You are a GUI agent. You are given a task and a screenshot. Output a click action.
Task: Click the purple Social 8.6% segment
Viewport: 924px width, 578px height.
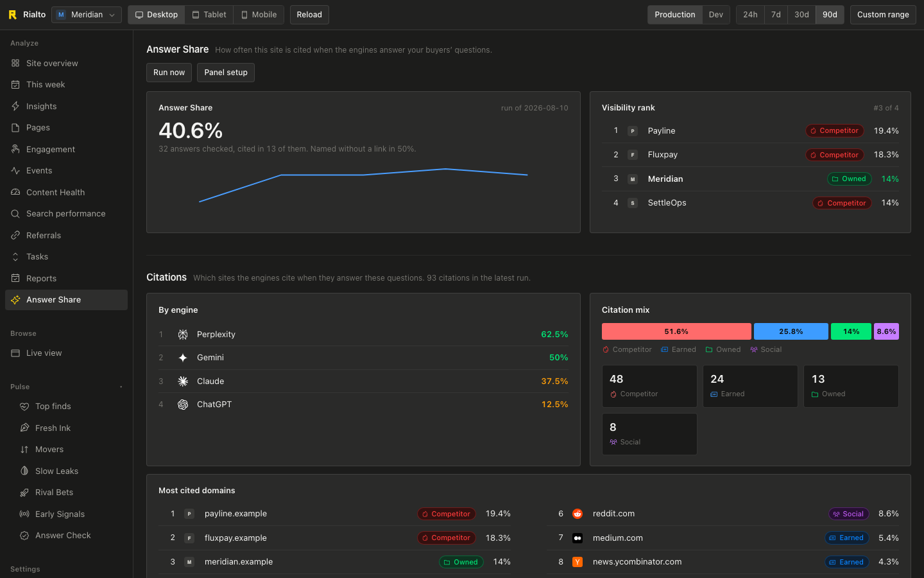pyautogui.click(x=886, y=331)
